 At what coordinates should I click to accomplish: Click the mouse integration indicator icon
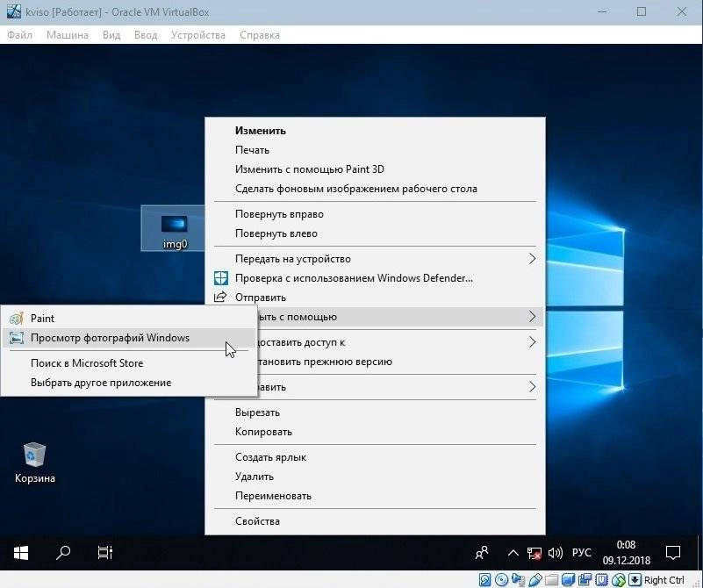point(618,579)
